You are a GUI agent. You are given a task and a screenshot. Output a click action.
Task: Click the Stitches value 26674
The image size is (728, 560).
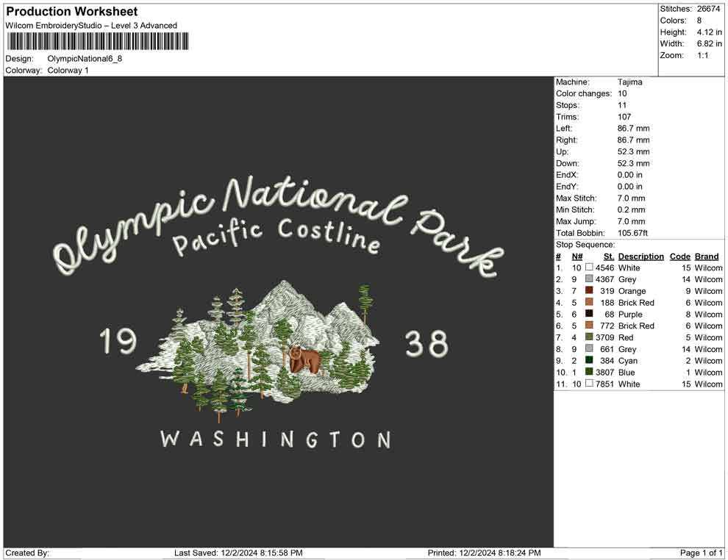[x=708, y=9]
